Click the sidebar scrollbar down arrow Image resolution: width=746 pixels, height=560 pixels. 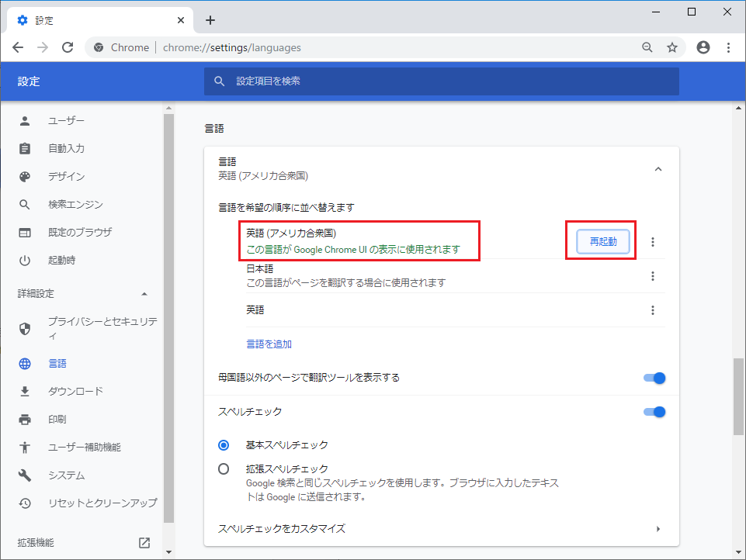tap(169, 552)
